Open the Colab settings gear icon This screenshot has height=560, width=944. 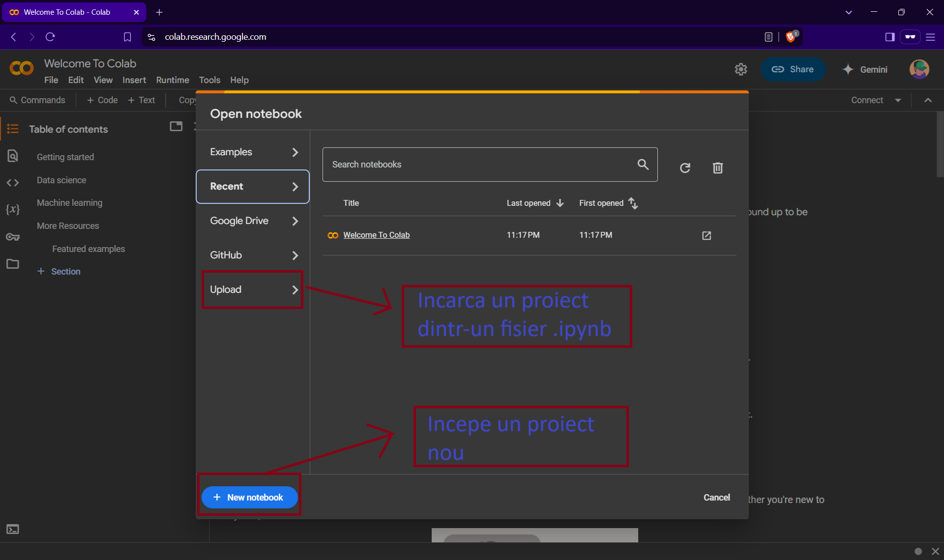(x=740, y=69)
